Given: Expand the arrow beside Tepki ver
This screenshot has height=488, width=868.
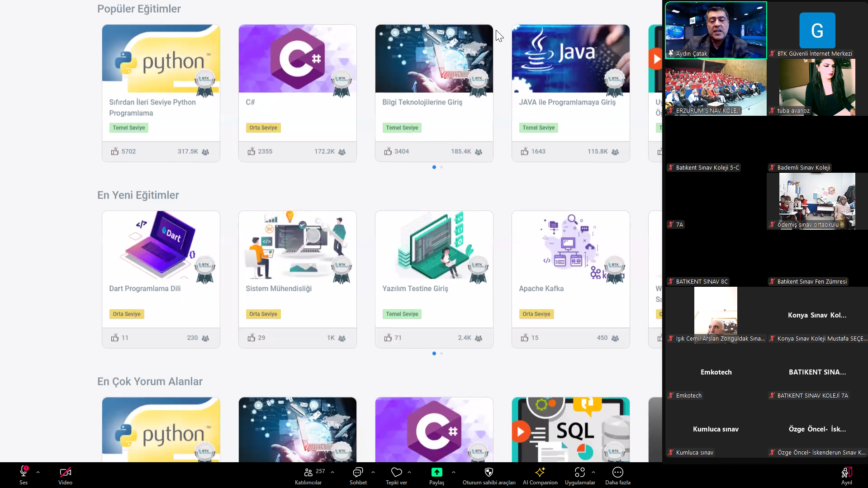Looking at the screenshot, I should click(x=409, y=472).
